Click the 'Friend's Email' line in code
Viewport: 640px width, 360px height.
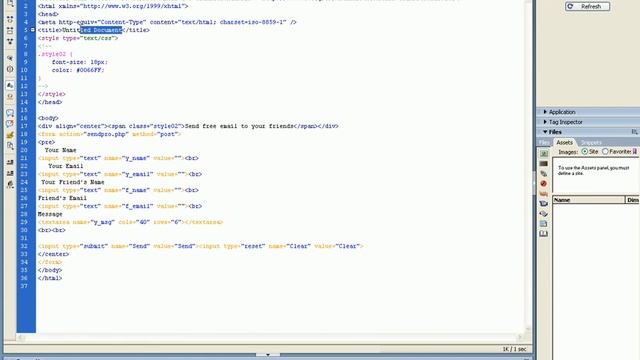62,198
